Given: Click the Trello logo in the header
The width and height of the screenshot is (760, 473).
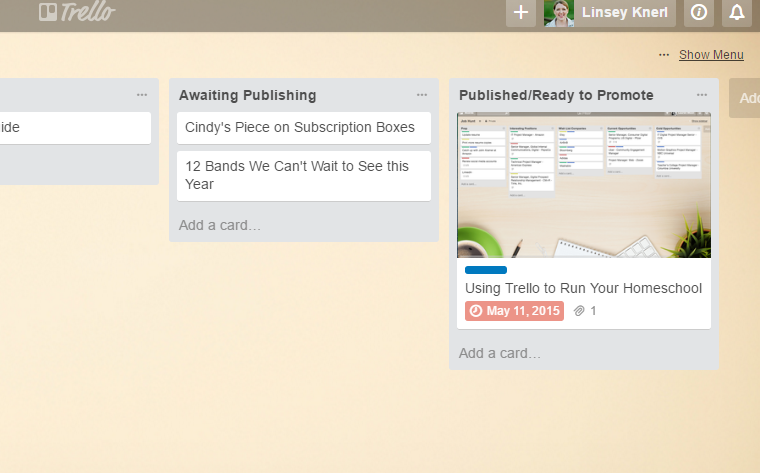Looking at the screenshot, I should point(77,12).
